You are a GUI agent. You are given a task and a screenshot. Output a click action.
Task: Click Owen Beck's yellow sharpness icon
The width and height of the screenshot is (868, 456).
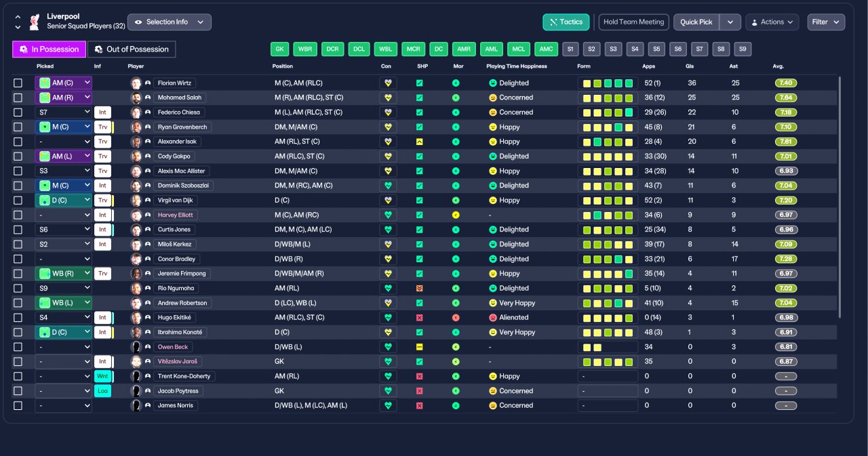pos(419,347)
